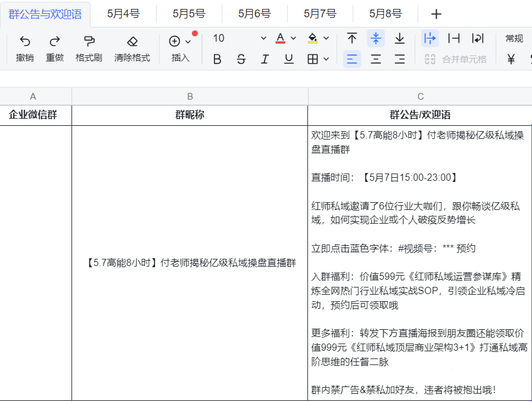Open the Insert (插入) plus icon
532x402 pixels.
tap(175, 41)
